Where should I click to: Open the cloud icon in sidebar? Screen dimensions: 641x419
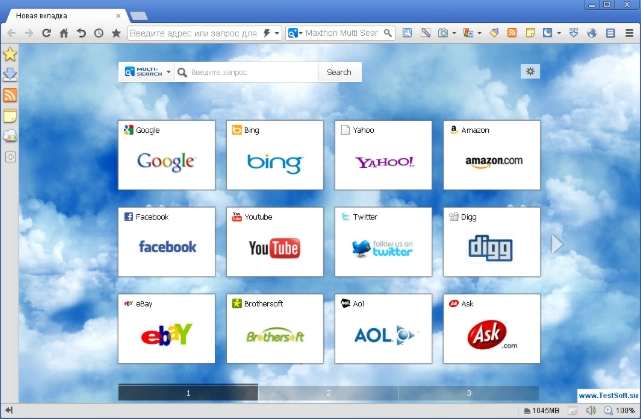pos(10,136)
